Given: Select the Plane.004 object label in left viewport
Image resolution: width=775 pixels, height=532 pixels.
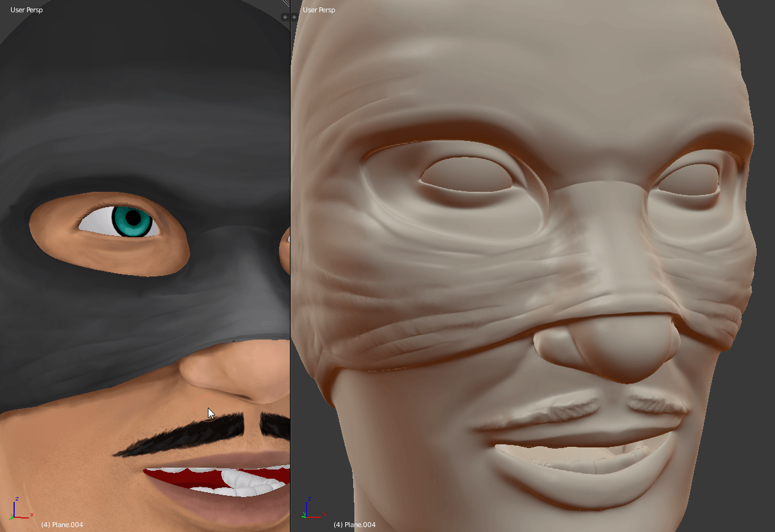Looking at the screenshot, I should coord(62,525).
